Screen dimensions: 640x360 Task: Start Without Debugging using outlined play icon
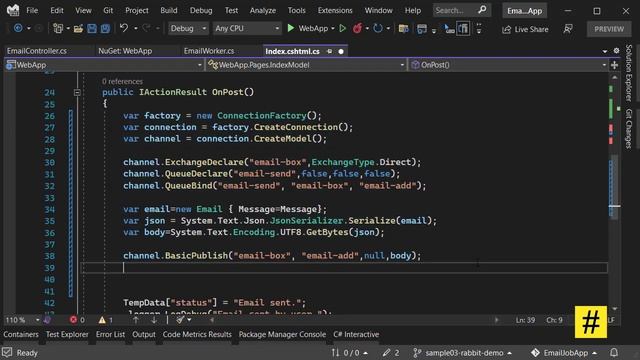(343, 28)
